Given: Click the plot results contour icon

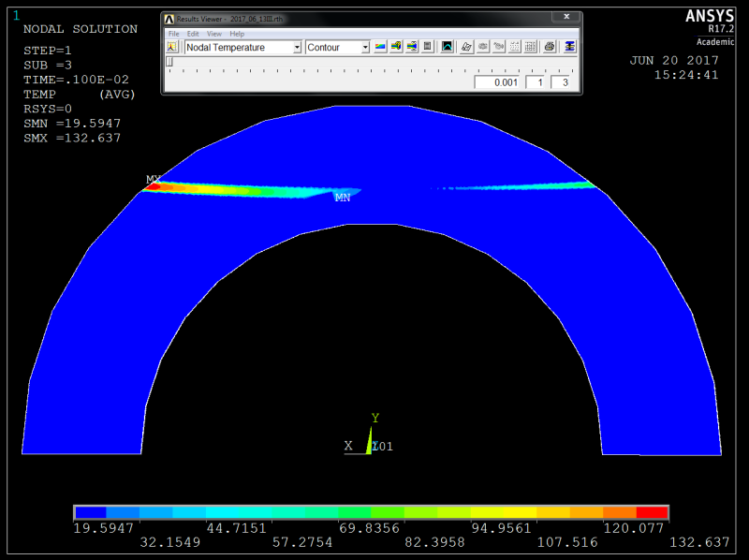Looking at the screenshot, I should point(380,47).
